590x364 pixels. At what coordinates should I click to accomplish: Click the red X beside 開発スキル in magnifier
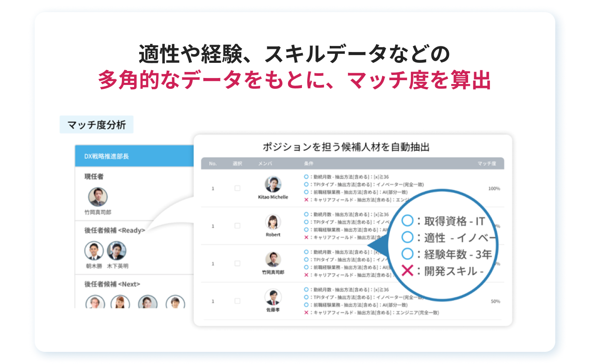407,271
